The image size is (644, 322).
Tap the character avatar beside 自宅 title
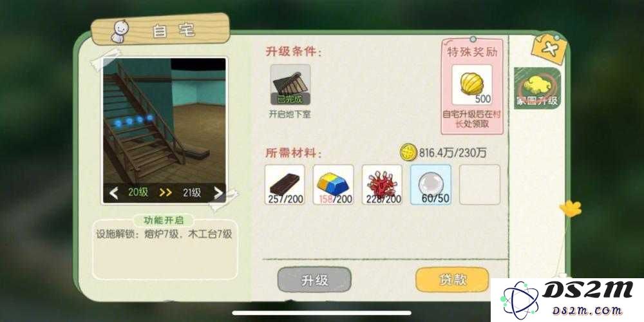118,32
